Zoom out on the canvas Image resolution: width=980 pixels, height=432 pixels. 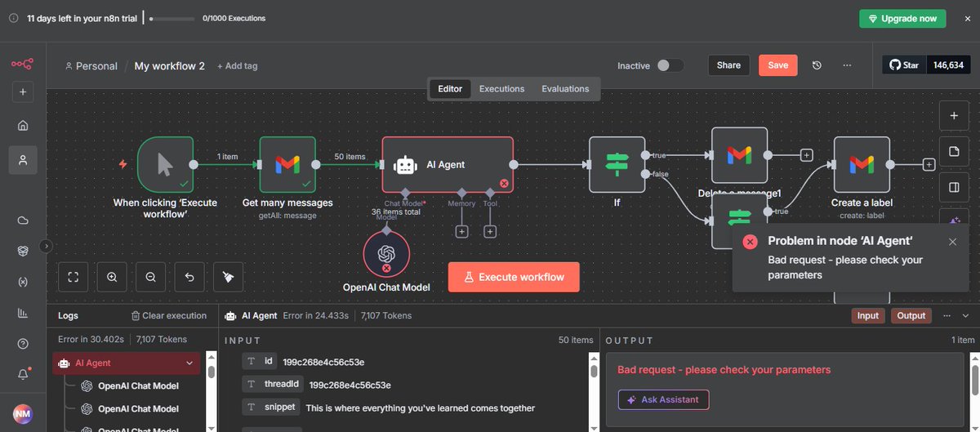tap(151, 277)
